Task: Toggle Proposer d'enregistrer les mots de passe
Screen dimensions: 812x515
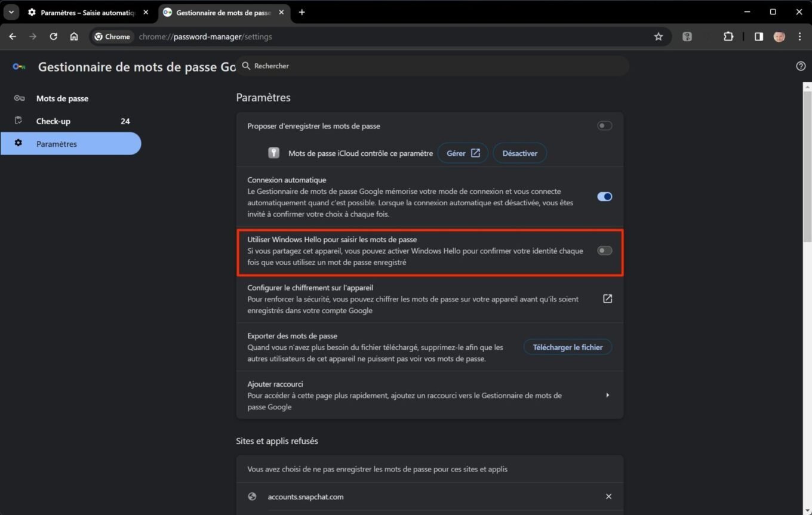Action: pyautogui.click(x=605, y=126)
